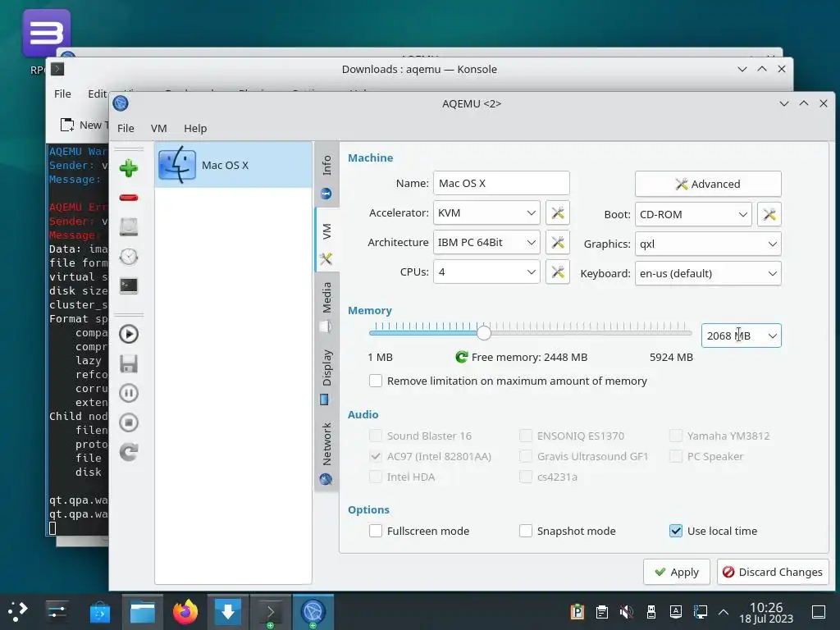The width and height of the screenshot is (840, 630).
Task: Expand Keyboard en-us layout dropdown
Action: coord(708,273)
